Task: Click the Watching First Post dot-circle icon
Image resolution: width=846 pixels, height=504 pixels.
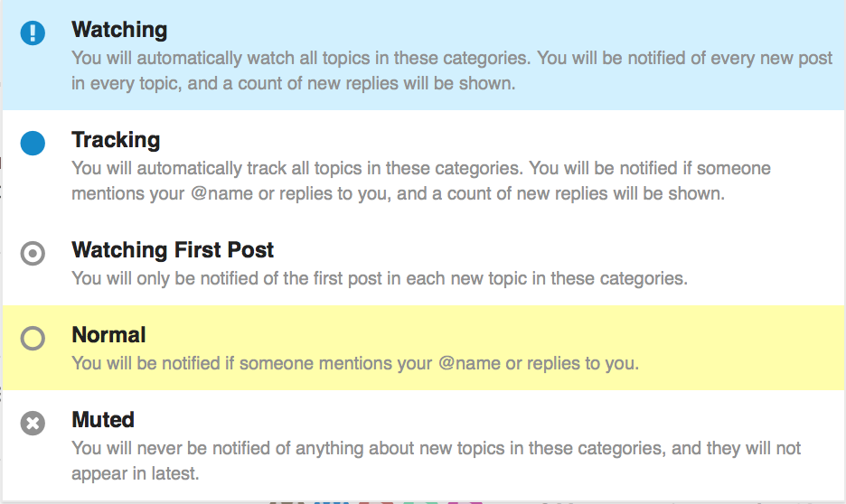Action: (33, 254)
